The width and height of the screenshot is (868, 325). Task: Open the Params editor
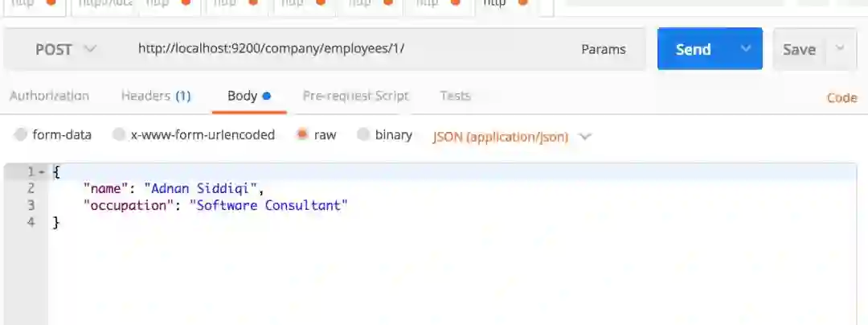click(604, 49)
